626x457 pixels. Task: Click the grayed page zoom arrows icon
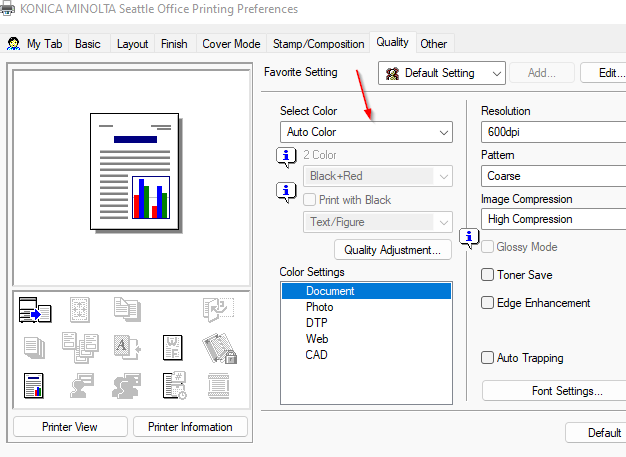pyautogui.click(x=80, y=310)
